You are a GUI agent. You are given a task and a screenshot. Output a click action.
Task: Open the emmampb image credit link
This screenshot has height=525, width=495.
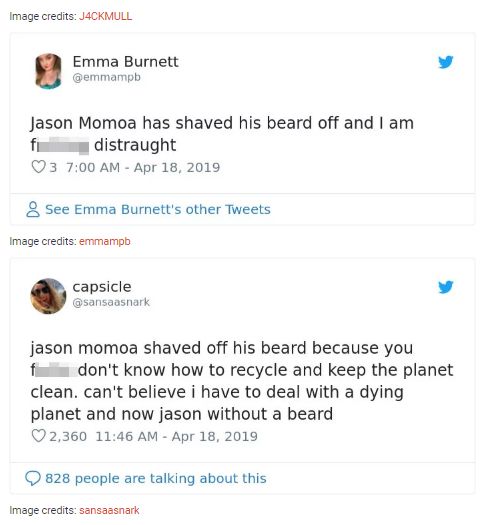(x=104, y=241)
